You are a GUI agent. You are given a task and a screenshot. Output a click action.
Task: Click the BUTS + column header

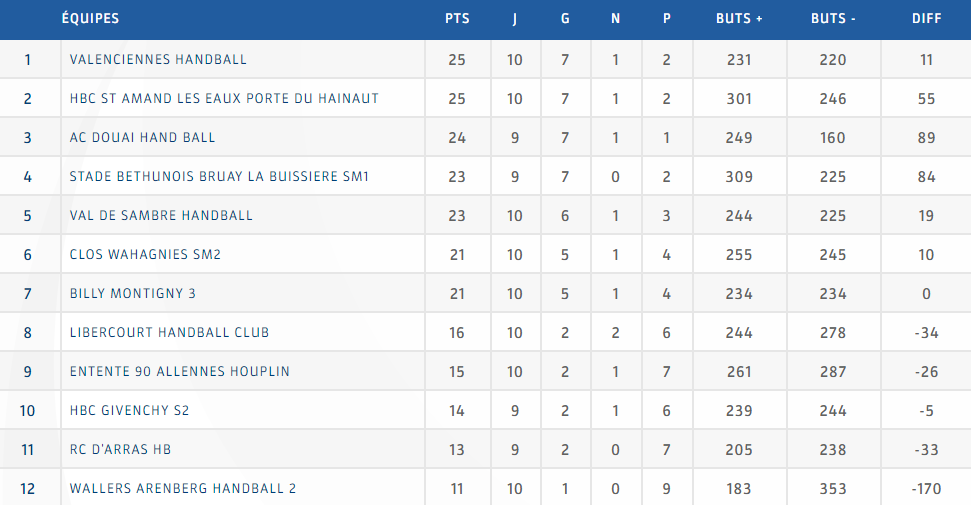[739, 19]
